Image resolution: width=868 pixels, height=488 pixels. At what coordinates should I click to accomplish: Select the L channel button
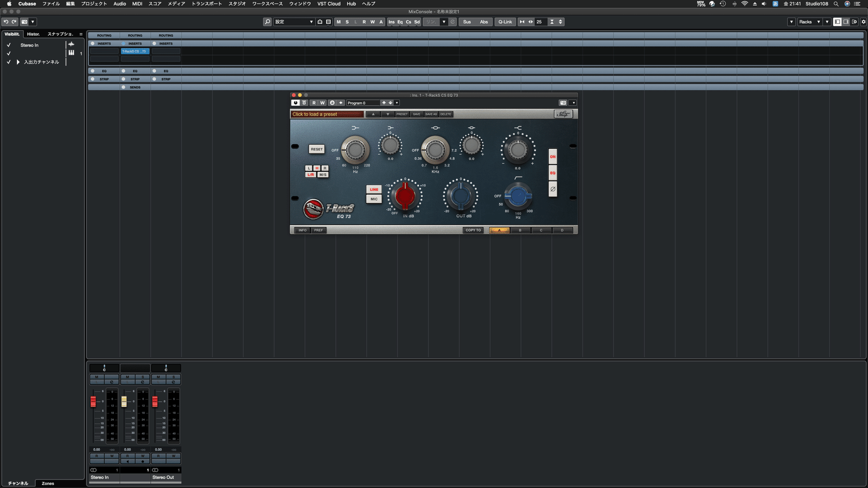point(309,168)
